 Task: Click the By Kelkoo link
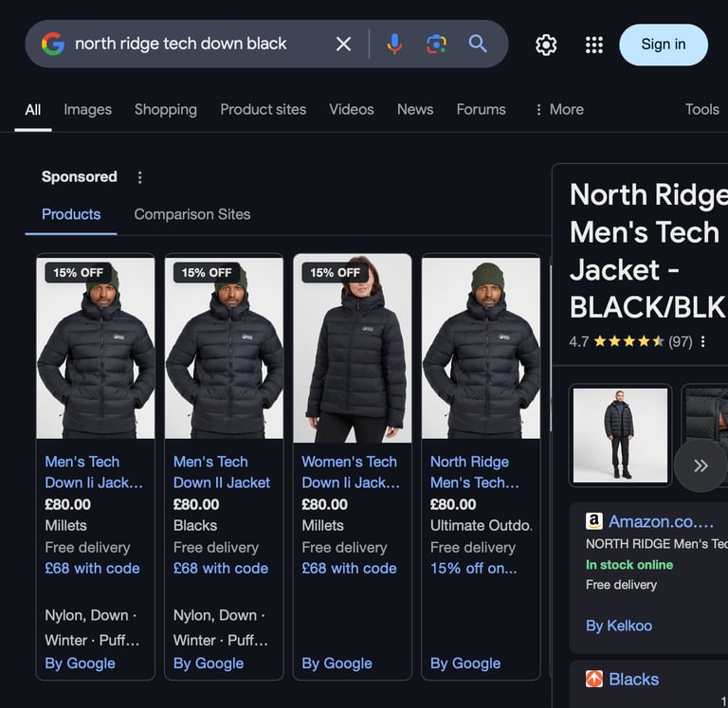pyautogui.click(x=619, y=626)
